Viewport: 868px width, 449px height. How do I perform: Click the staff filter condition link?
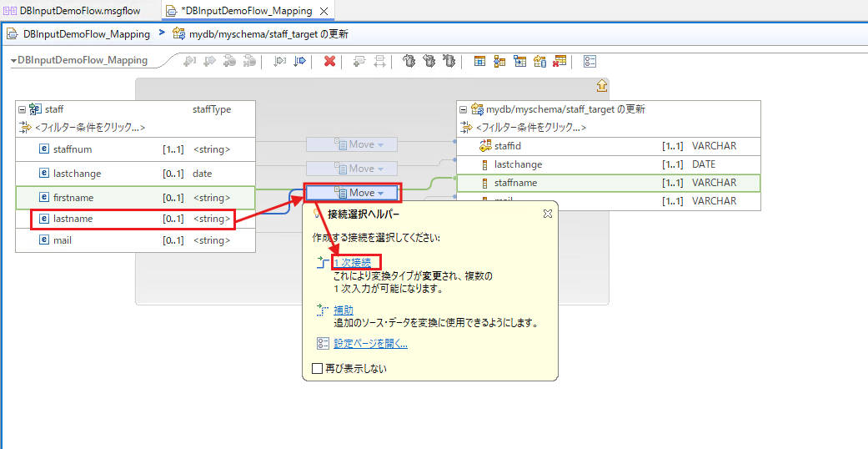[x=90, y=128]
